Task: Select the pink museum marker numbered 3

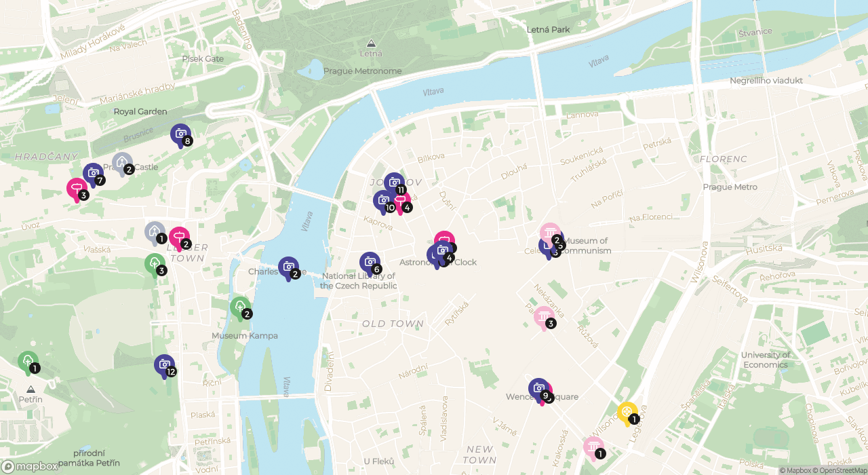Action: pyautogui.click(x=545, y=317)
